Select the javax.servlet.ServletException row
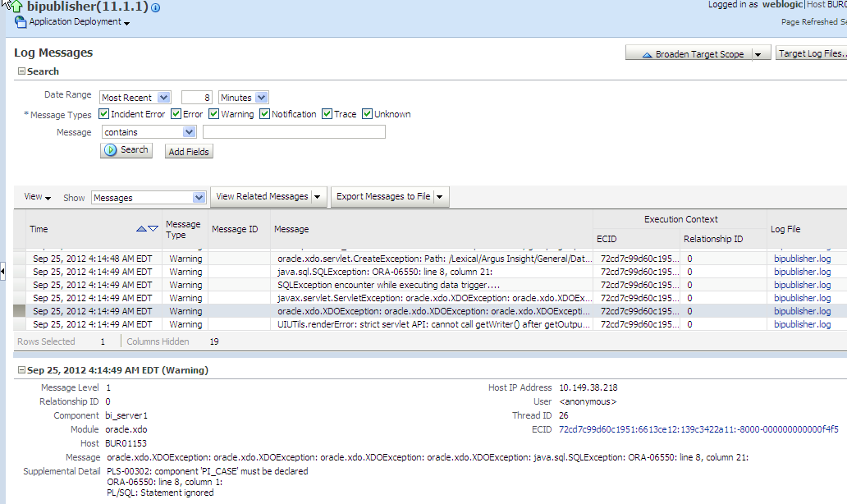 coord(430,298)
